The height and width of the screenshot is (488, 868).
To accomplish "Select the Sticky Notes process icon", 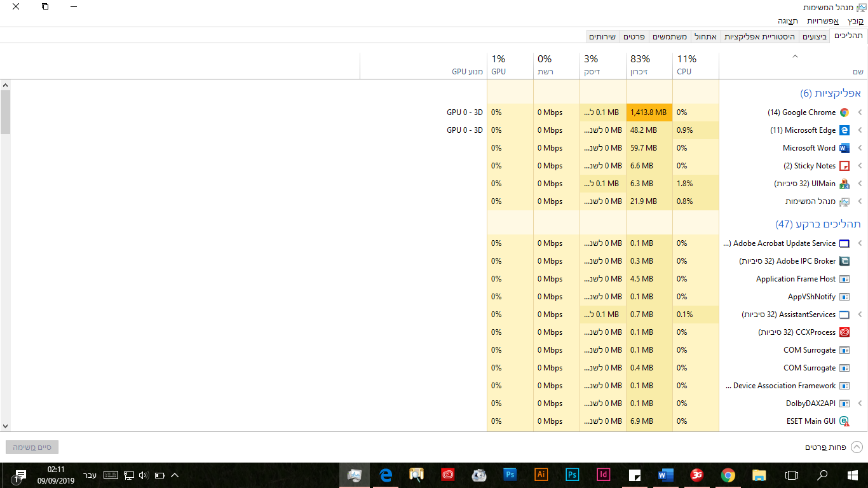I will tap(844, 165).
